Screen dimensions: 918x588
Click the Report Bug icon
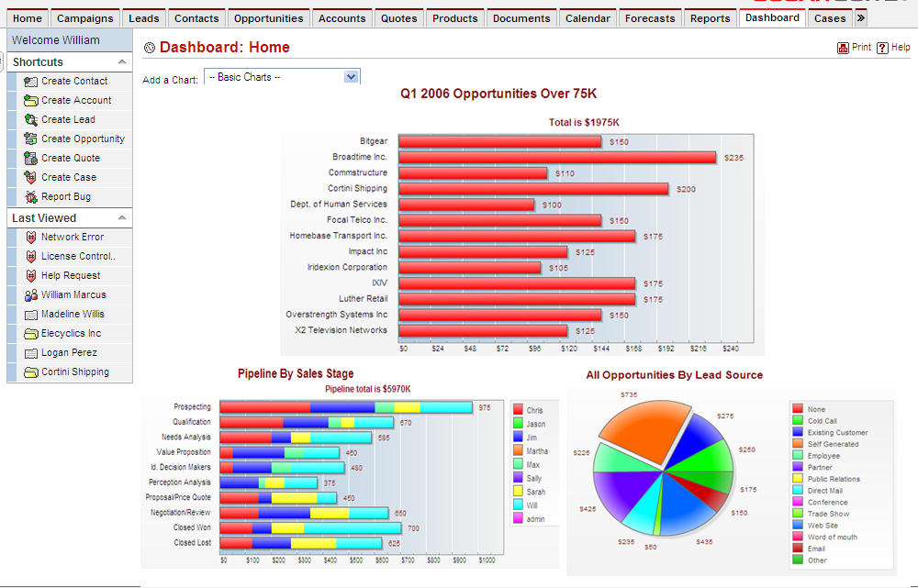(x=30, y=197)
